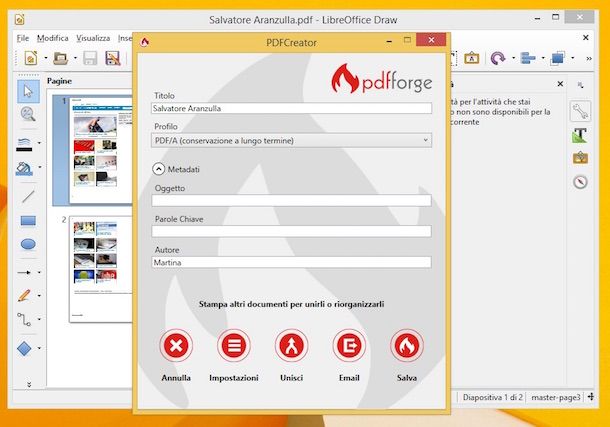Click the Email send icon

coord(349,345)
